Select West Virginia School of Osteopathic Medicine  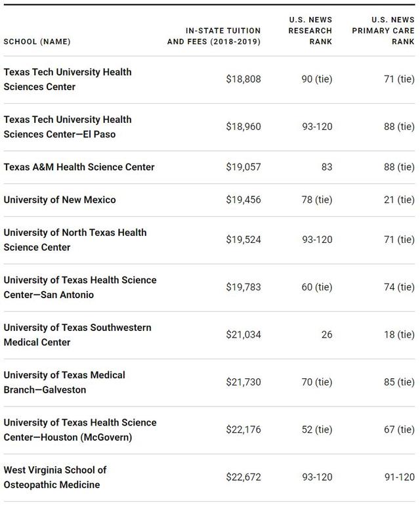click(55, 477)
